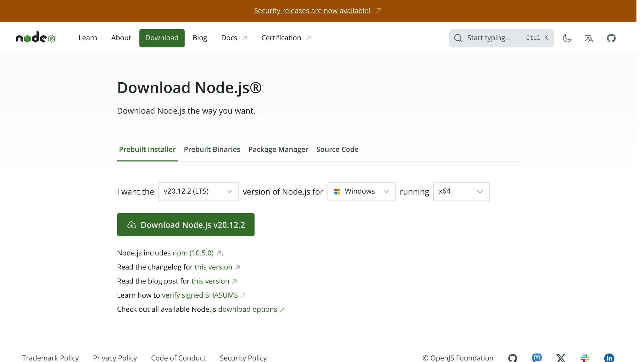The height and width of the screenshot is (362, 644).
Task: Click the Node.js logo in the header
Action: coord(36,38)
